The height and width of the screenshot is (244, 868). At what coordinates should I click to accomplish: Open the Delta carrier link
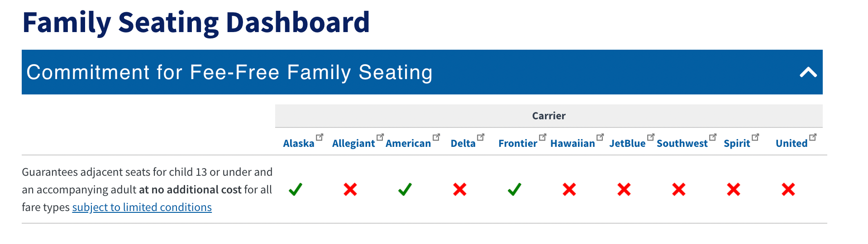pos(463,144)
